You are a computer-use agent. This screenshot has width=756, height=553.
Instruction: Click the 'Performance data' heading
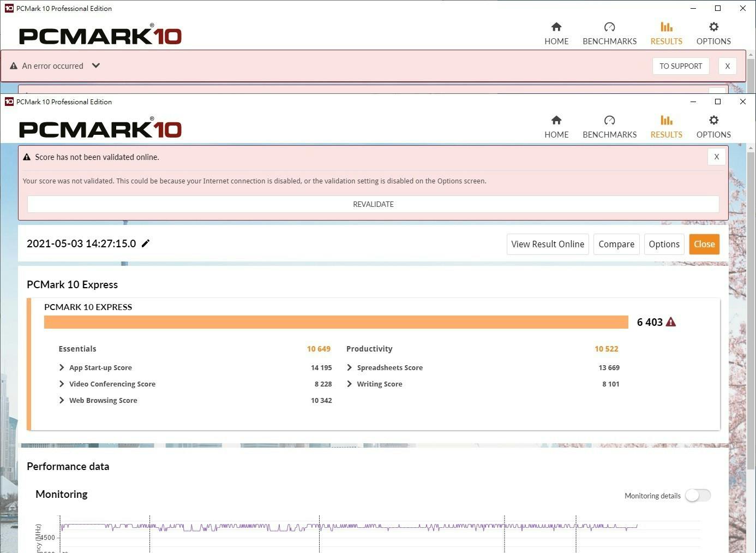pos(68,466)
